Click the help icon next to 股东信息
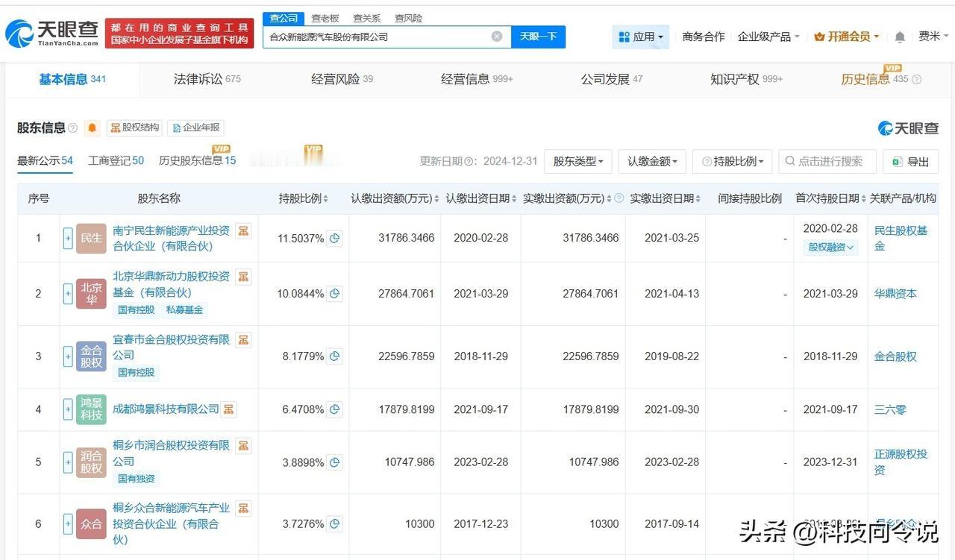Image resolution: width=955 pixels, height=560 pixels. pyautogui.click(x=73, y=128)
